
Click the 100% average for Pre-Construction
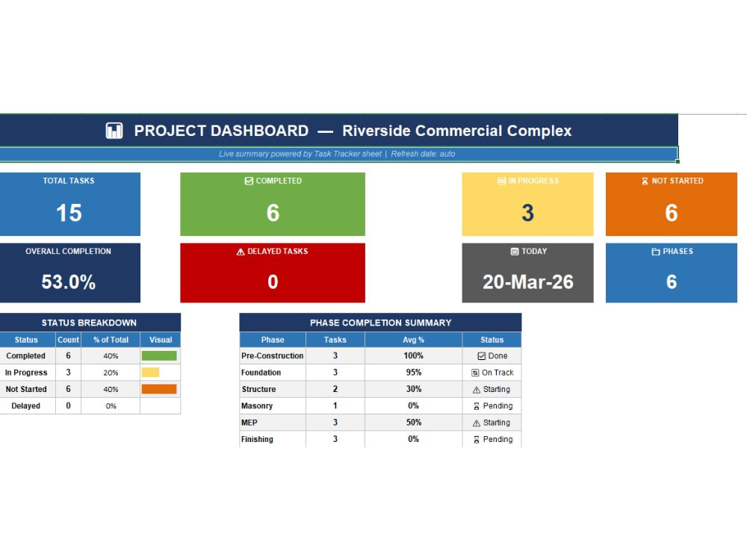[x=414, y=355]
